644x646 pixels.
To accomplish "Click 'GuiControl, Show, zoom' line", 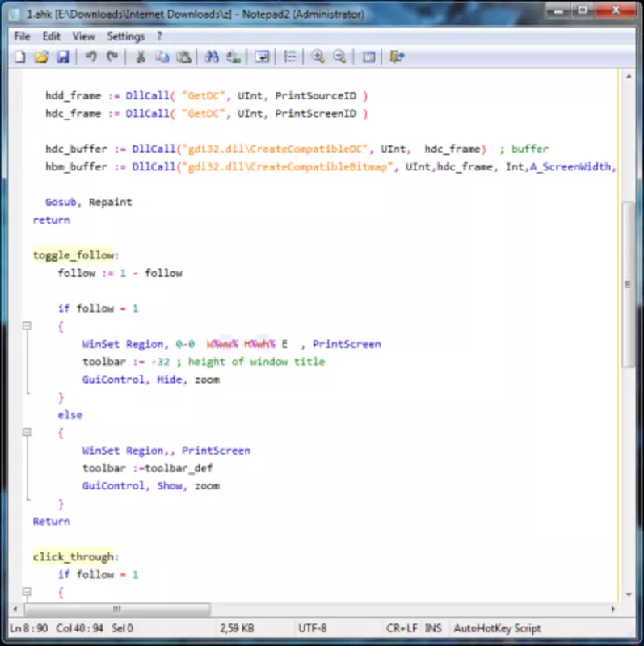I will pyautogui.click(x=151, y=486).
